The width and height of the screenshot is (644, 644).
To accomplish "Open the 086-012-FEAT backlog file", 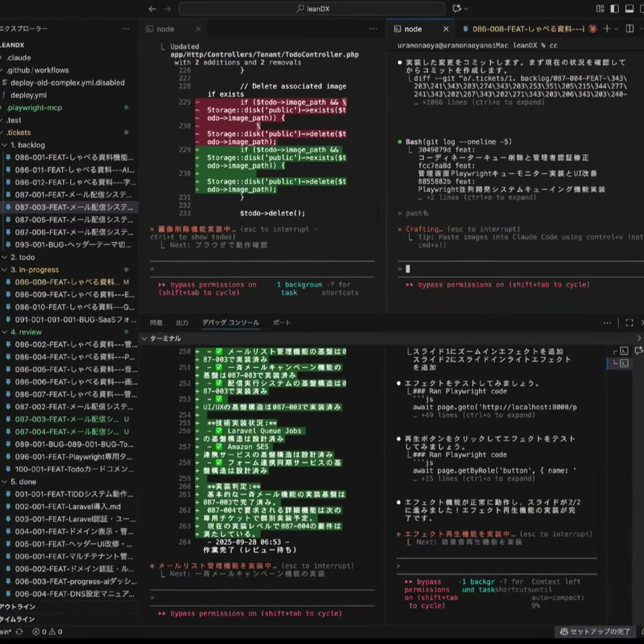I will [x=74, y=182].
